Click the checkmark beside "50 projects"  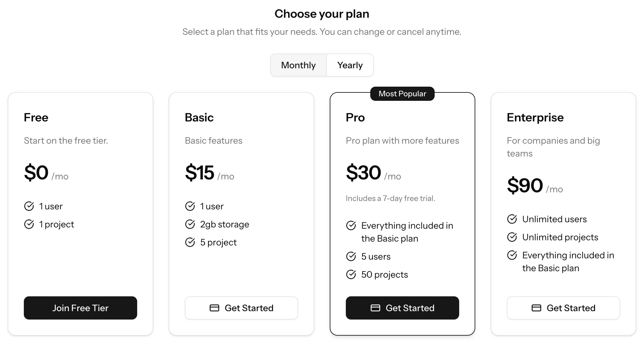[x=351, y=274]
